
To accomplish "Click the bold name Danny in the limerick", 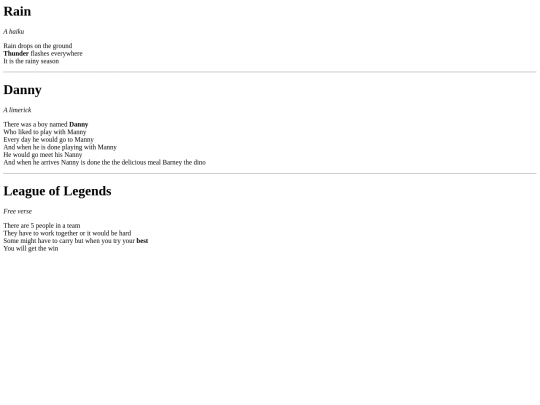I will (79, 124).
